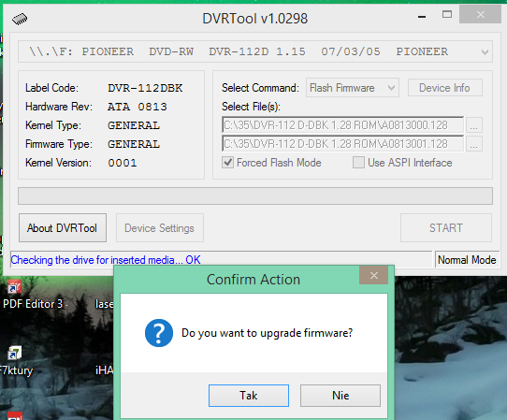Click the DVRTool chip icon in title bar
Image resolution: width=507 pixels, height=420 pixels.
[x=20, y=19]
